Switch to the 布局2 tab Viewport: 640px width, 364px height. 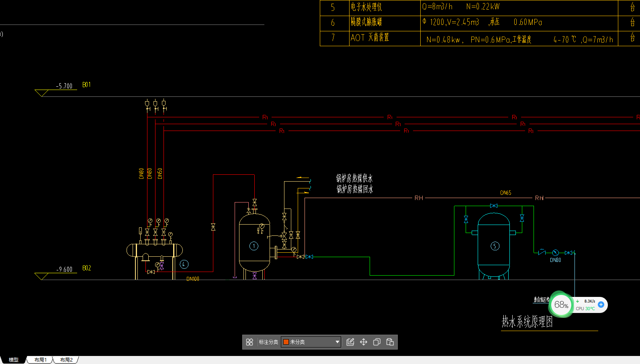tap(66, 360)
